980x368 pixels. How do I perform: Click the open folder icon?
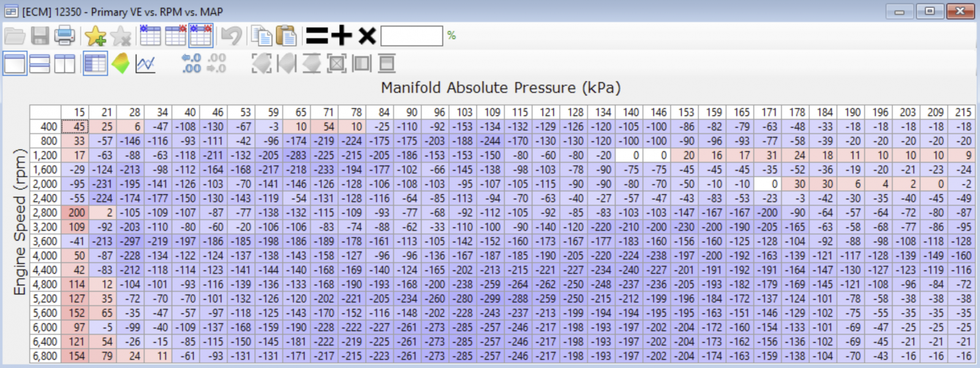14,36
